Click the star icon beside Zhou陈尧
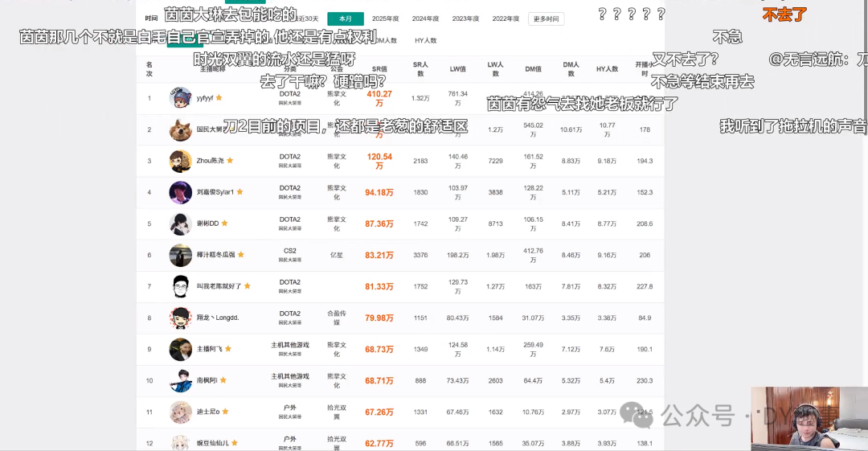 (231, 160)
